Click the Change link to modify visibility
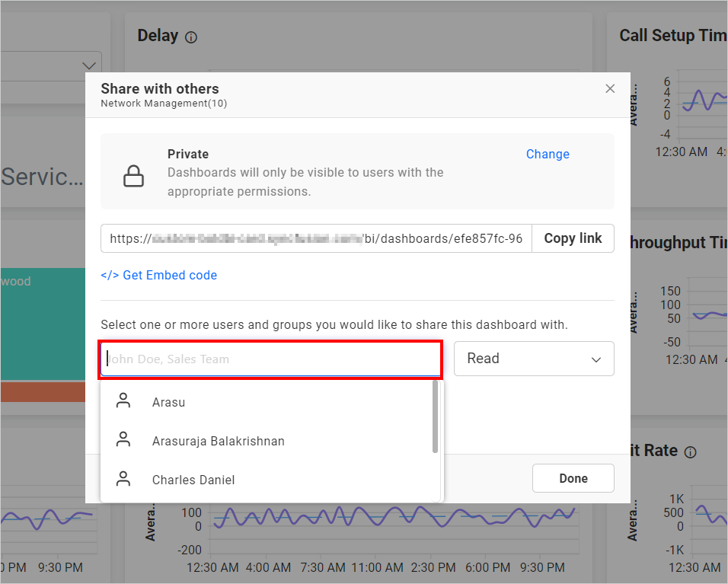 tap(548, 154)
